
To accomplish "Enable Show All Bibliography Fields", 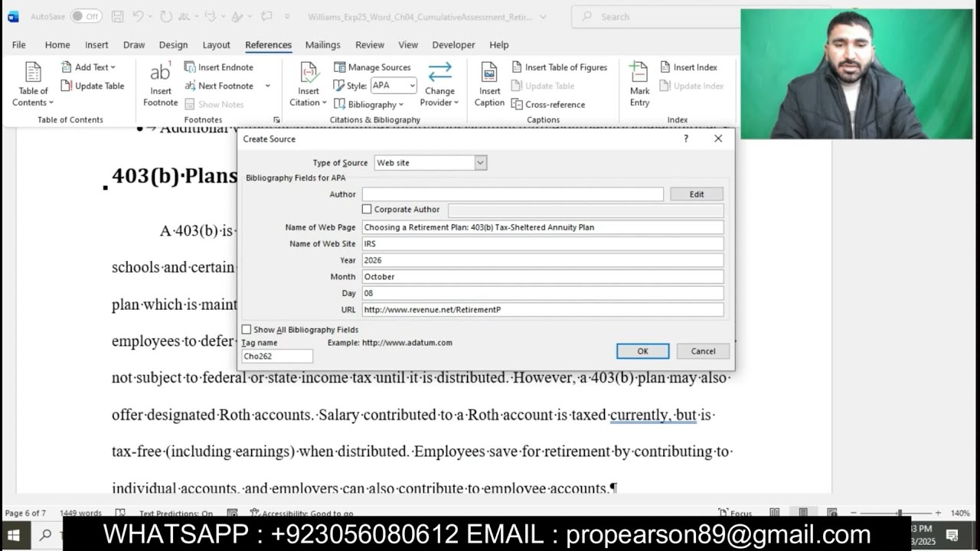I will point(246,330).
